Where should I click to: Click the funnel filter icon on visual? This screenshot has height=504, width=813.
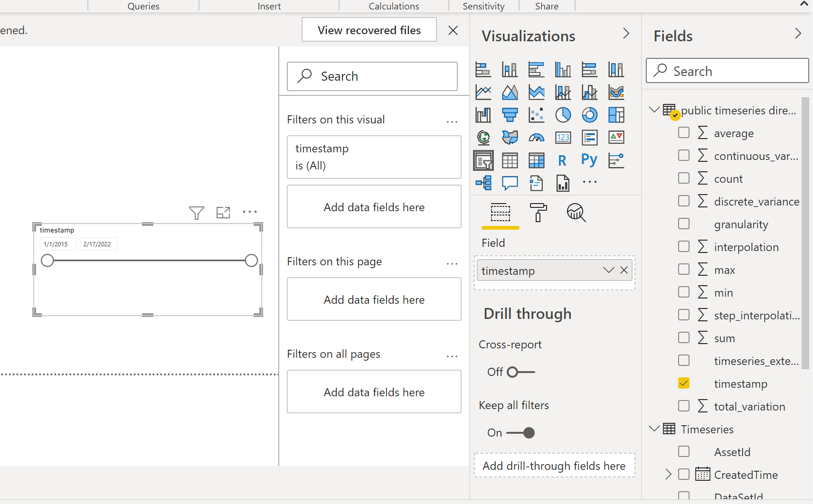pyautogui.click(x=196, y=213)
